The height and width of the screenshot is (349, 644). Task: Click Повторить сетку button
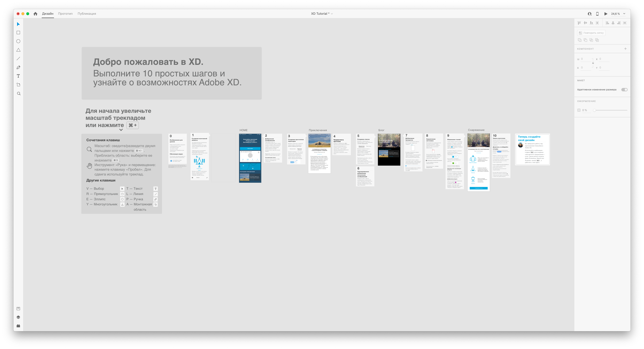click(x=591, y=33)
